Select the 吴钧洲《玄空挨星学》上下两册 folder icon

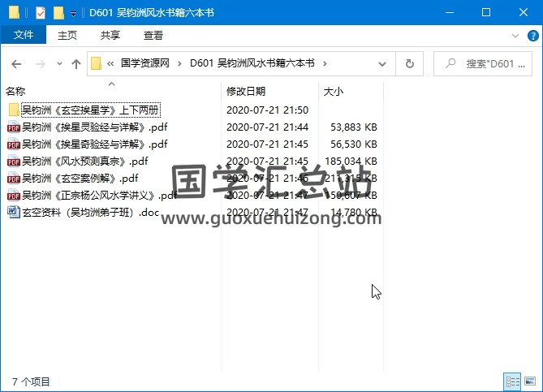[13, 110]
